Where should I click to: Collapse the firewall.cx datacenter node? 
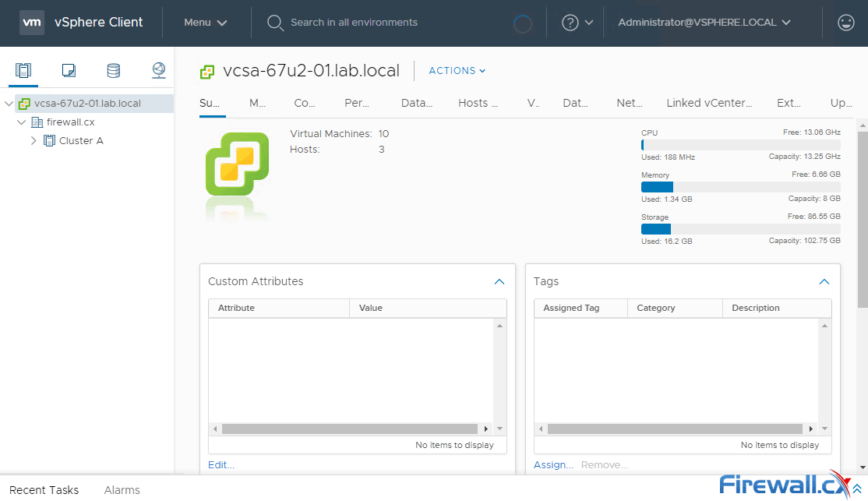tap(22, 122)
